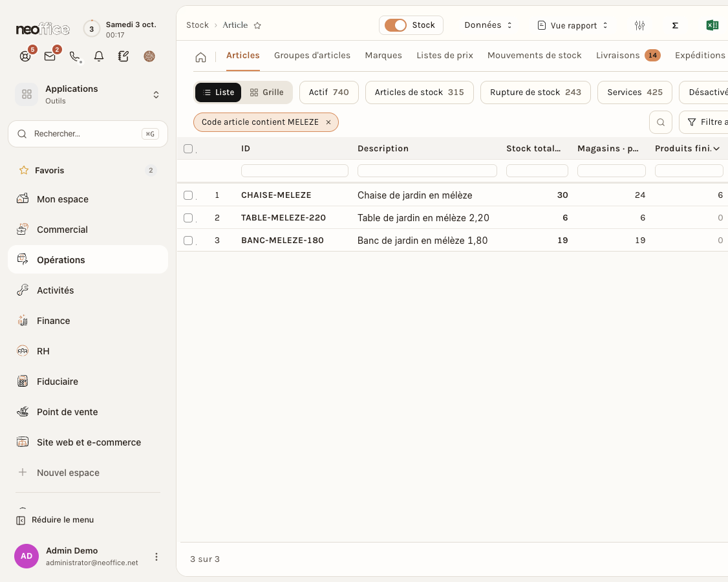The height and width of the screenshot is (582, 728).
Task: Open the Filtre button
Action: [703, 122]
